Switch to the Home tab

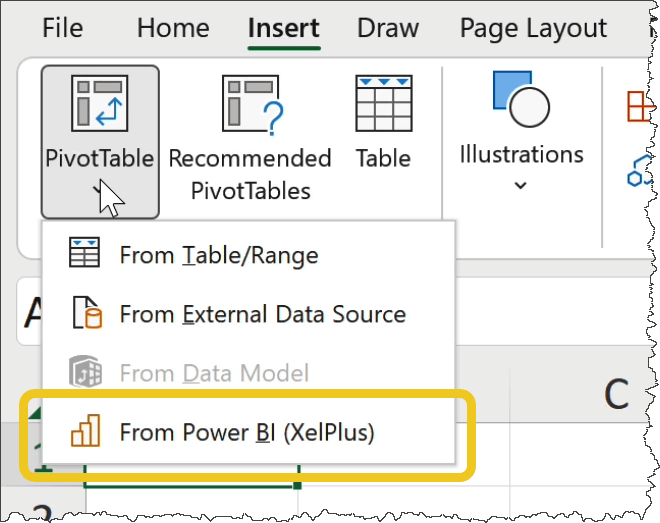click(173, 28)
